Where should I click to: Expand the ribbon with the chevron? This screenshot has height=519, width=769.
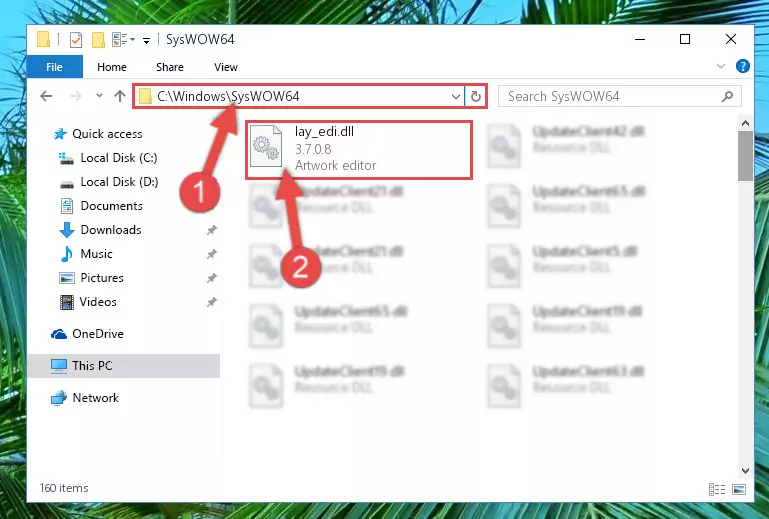point(720,66)
